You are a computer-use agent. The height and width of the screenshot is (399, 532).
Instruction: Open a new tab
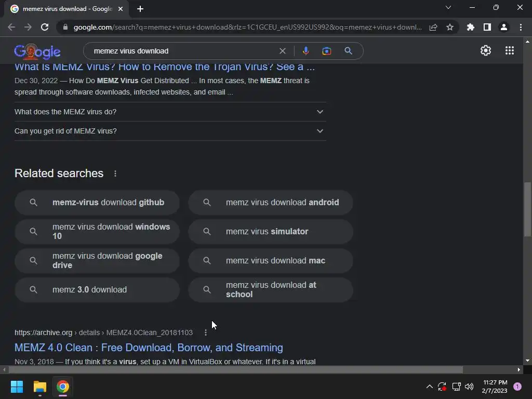(140, 9)
